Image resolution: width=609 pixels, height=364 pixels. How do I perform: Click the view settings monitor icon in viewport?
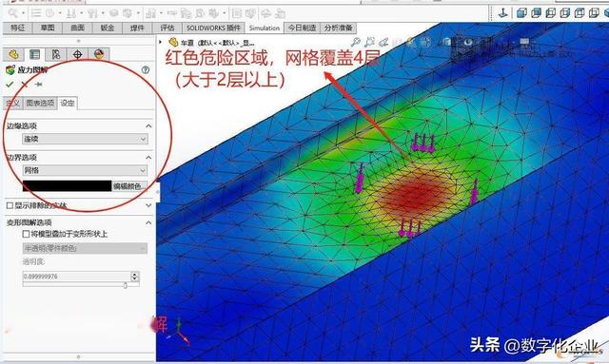pyautogui.click(x=524, y=42)
